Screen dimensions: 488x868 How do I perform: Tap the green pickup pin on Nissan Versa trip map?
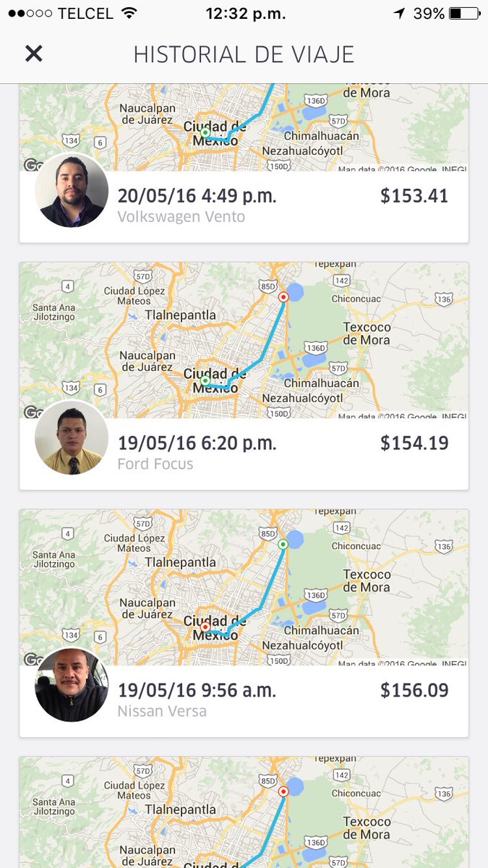point(283,544)
